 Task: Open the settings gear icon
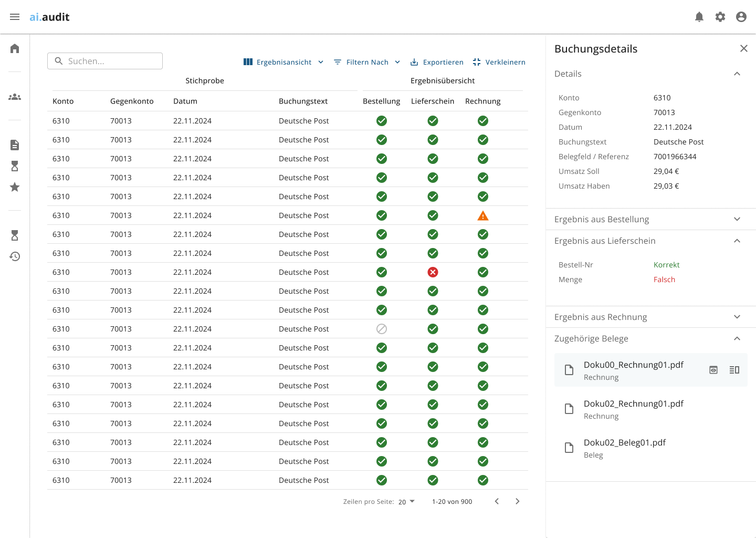click(x=720, y=17)
